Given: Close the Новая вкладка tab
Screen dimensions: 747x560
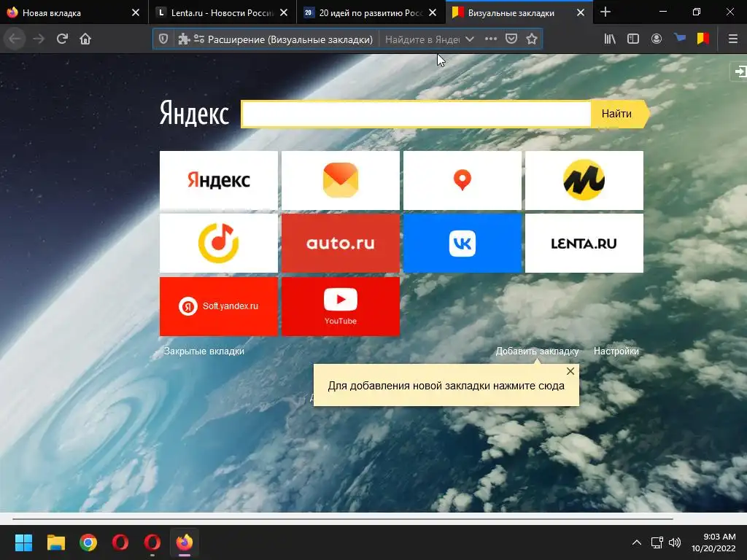Looking at the screenshot, I should click(136, 13).
